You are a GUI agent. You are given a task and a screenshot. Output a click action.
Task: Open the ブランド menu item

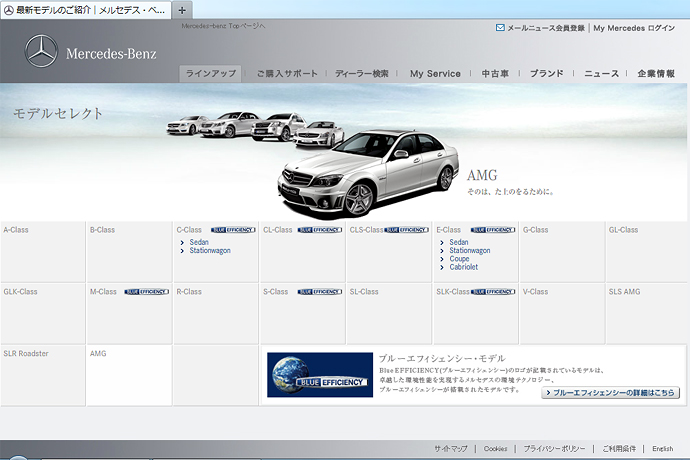tap(547, 74)
